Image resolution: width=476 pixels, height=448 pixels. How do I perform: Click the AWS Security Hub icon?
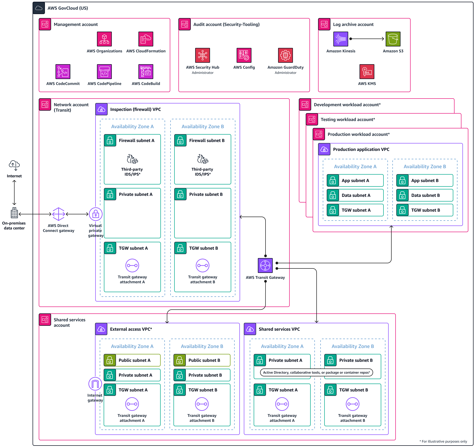[203, 55]
